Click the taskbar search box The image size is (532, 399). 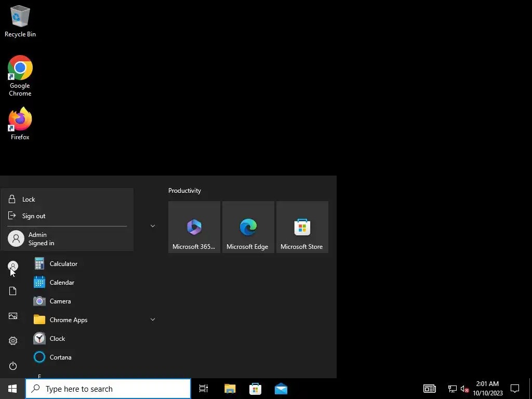(x=108, y=389)
